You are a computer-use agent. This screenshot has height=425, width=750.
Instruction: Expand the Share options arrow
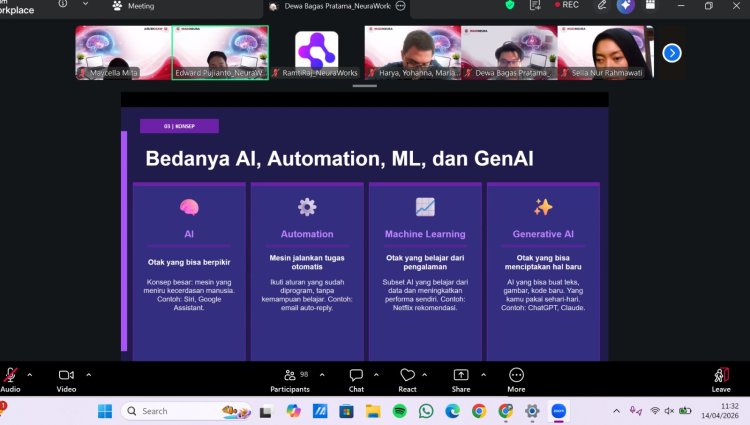(x=484, y=375)
